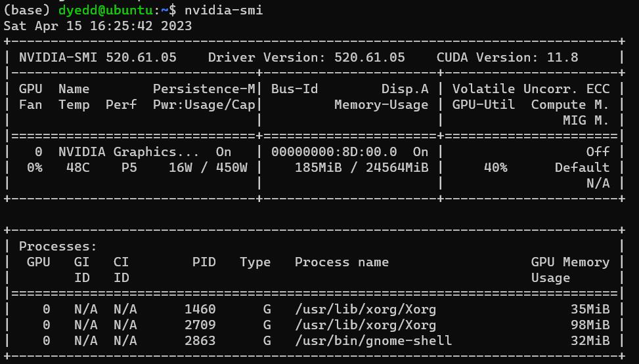
Task: Click the Default compute mode value
Action: (x=582, y=167)
